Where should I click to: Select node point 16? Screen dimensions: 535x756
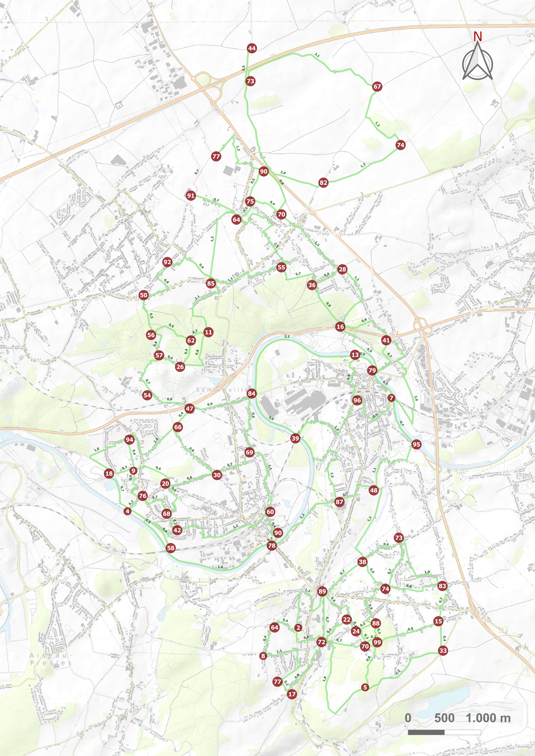(x=340, y=327)
